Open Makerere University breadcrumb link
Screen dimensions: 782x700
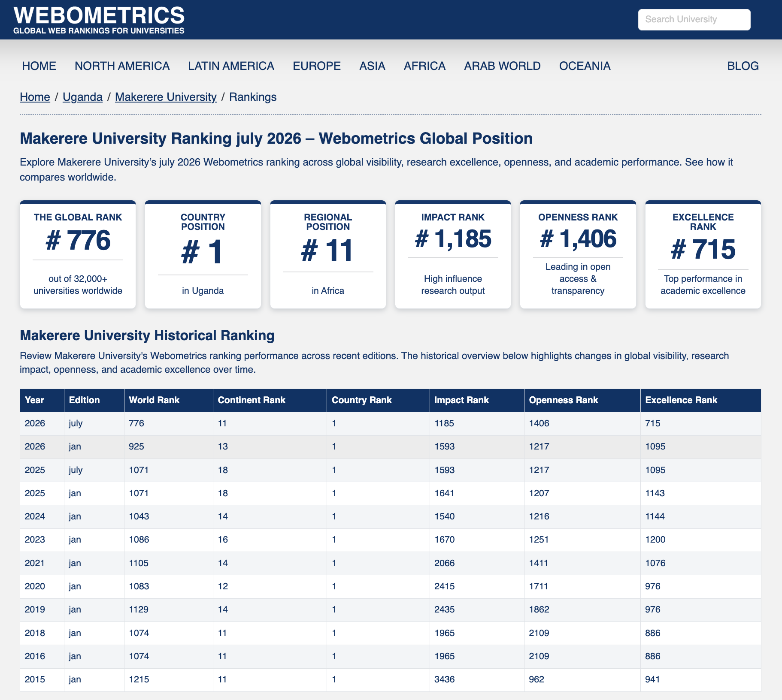tap(166, 97)
